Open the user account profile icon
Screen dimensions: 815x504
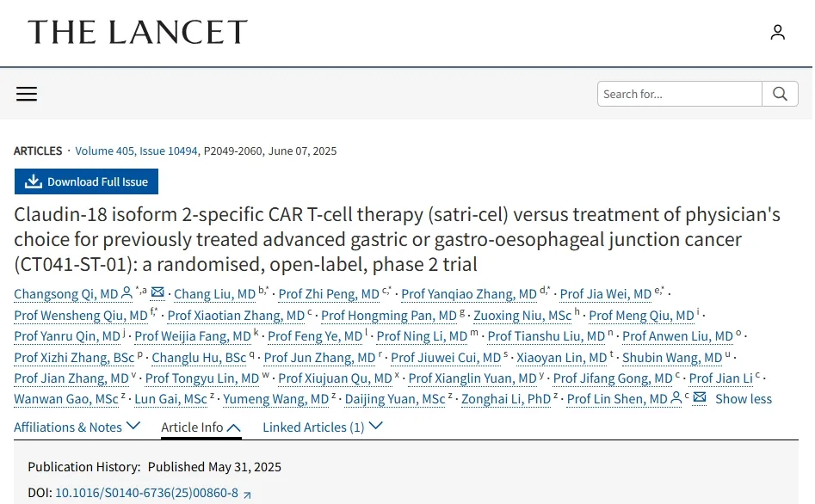pyautogui.click(x=777, y=33)
